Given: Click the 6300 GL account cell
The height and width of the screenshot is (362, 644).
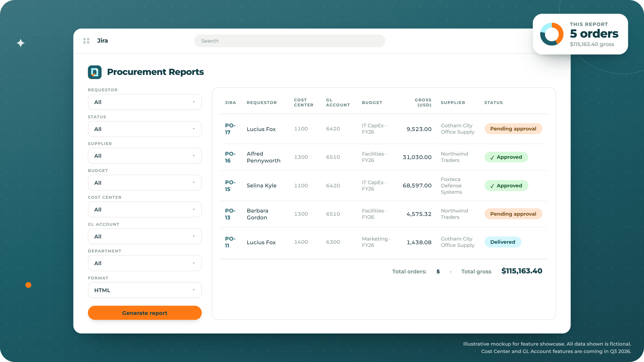Looking at the screenshot, I should (333, 242).
